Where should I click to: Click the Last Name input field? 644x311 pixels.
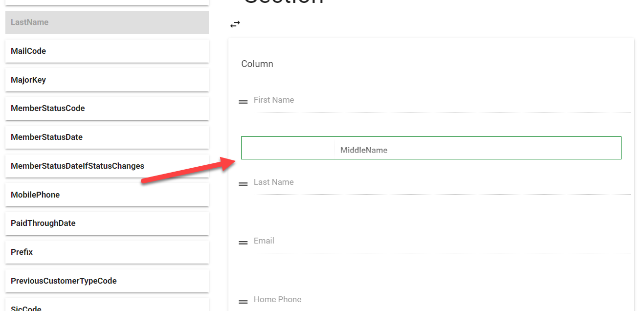point(442,183)
